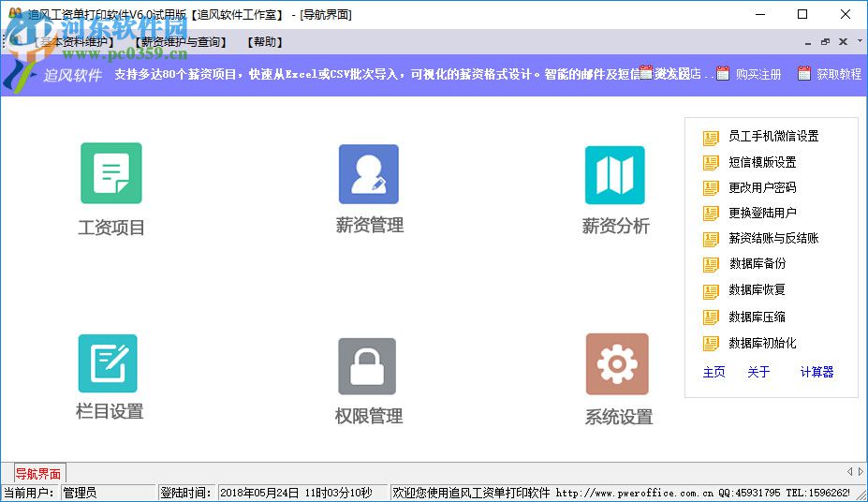Click the icon beside 短信模版设置
Screen dimensions: 868x502
coord(711,163)
